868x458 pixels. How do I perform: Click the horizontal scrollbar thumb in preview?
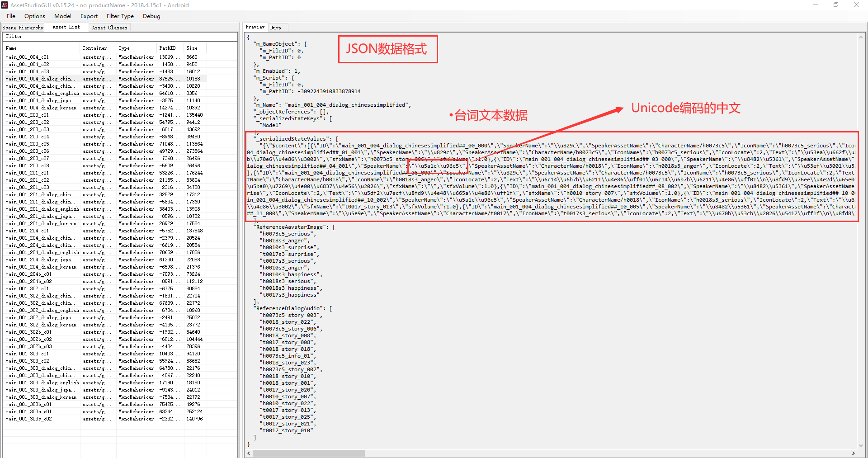(x=308, y=453)
